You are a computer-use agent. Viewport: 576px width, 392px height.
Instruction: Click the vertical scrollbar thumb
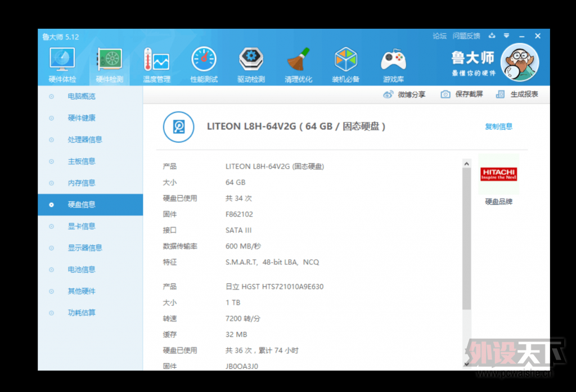(466, 239)
